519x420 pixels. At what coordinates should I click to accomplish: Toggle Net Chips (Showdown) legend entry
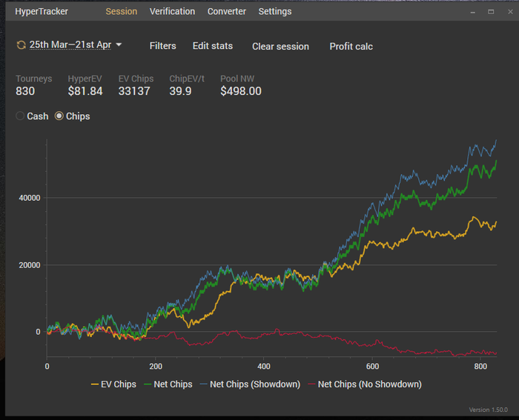[x=251, y=384]
